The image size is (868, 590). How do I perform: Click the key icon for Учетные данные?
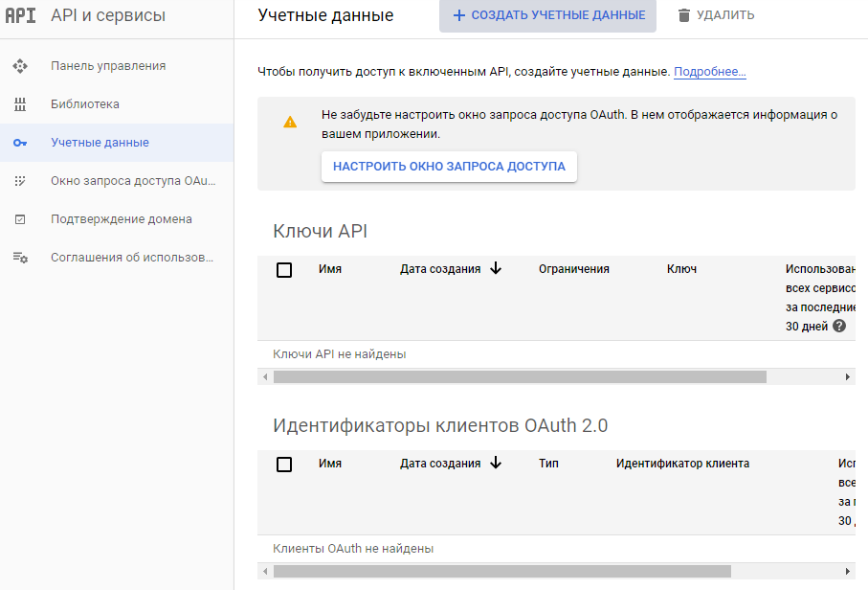(x=20, y=143)
